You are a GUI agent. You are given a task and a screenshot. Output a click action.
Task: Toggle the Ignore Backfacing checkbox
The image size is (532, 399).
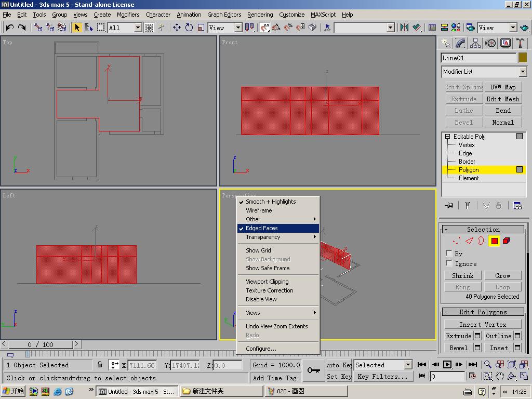pyautogui.click(x=449, y=263)
